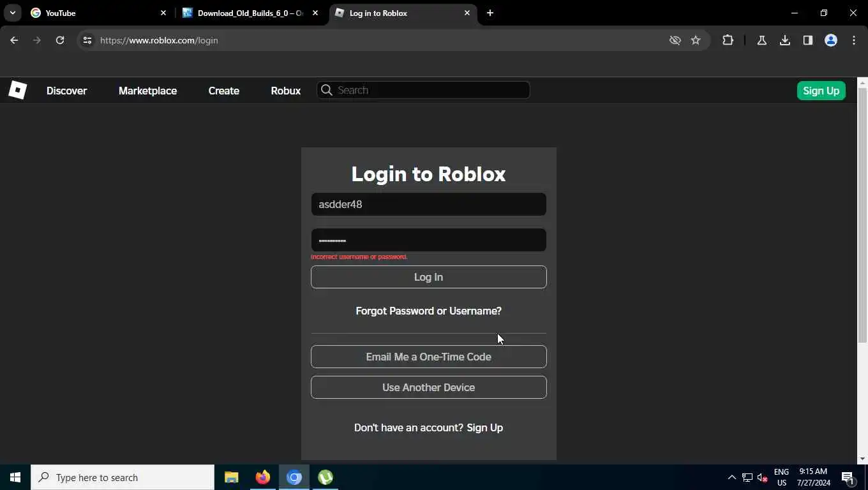868x490 pixels.
Task: Open the Windows Start menu
Action: click(x=15, y=477)
